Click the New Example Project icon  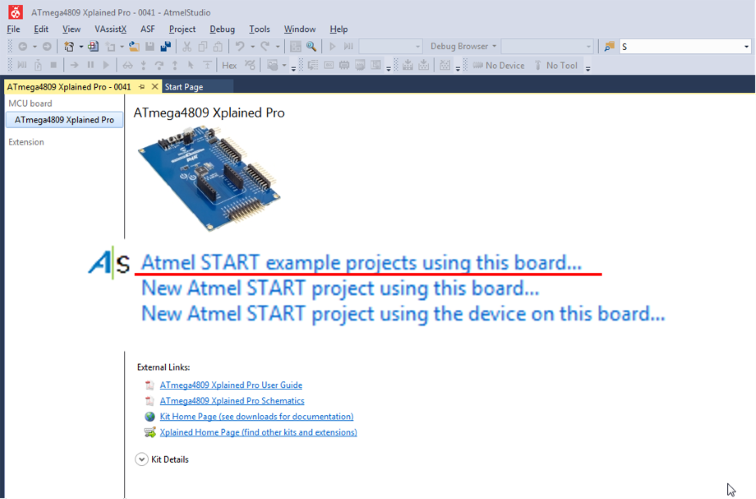[93, 46]
